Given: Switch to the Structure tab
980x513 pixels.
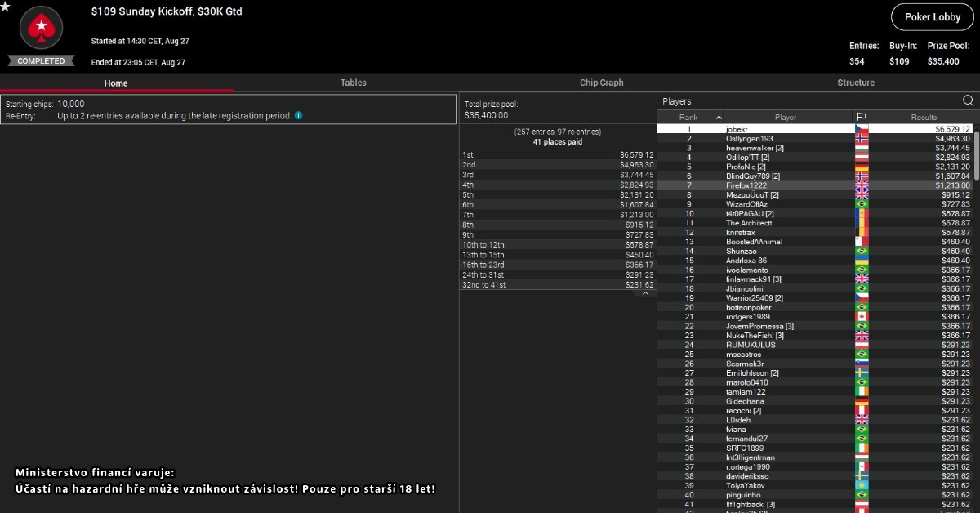Looking at the screenshot, I should 855,83.
